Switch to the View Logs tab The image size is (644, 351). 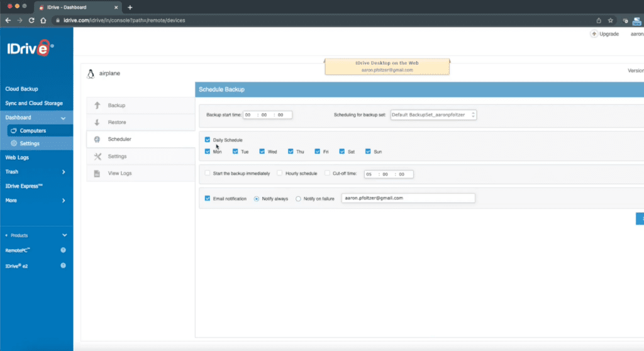point(140,174)
